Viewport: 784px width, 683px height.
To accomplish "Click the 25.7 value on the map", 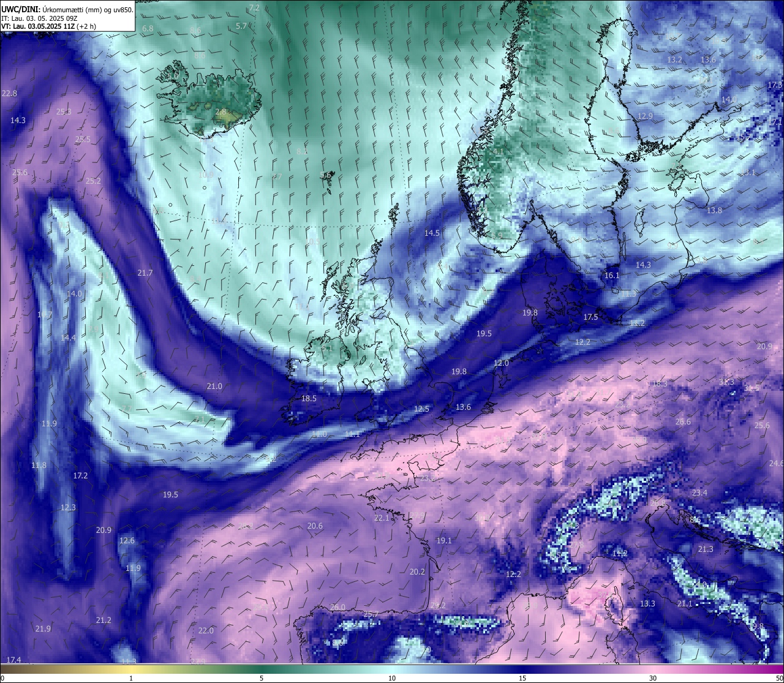I will pos(371,615).
